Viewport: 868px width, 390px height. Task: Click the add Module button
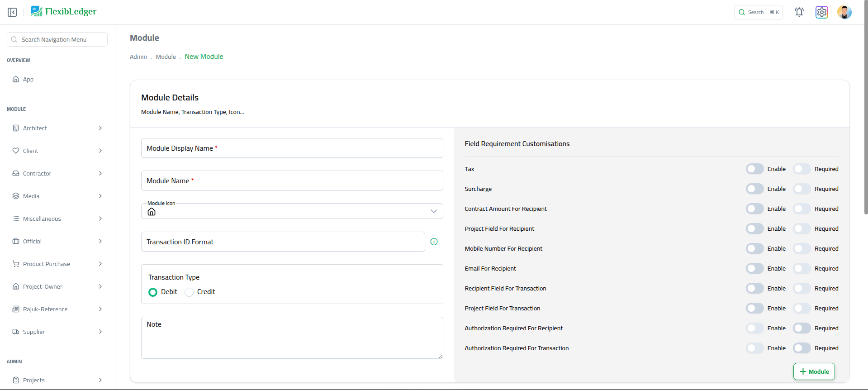coord(814,371)
